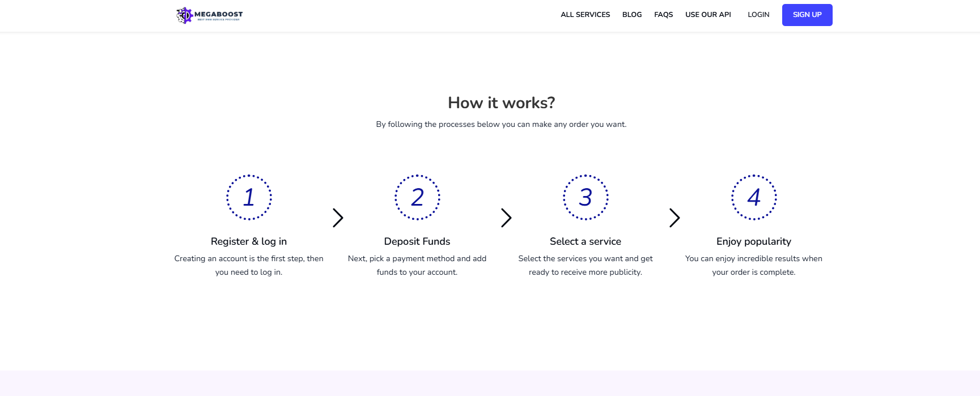The image size is (980, 396).
Task: Click chevron arrow before Enjoy popularity
Action: [x=674, y=218]
